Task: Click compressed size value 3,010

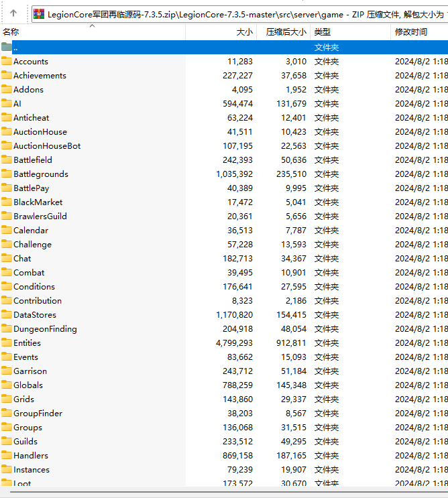Action: 296,61
